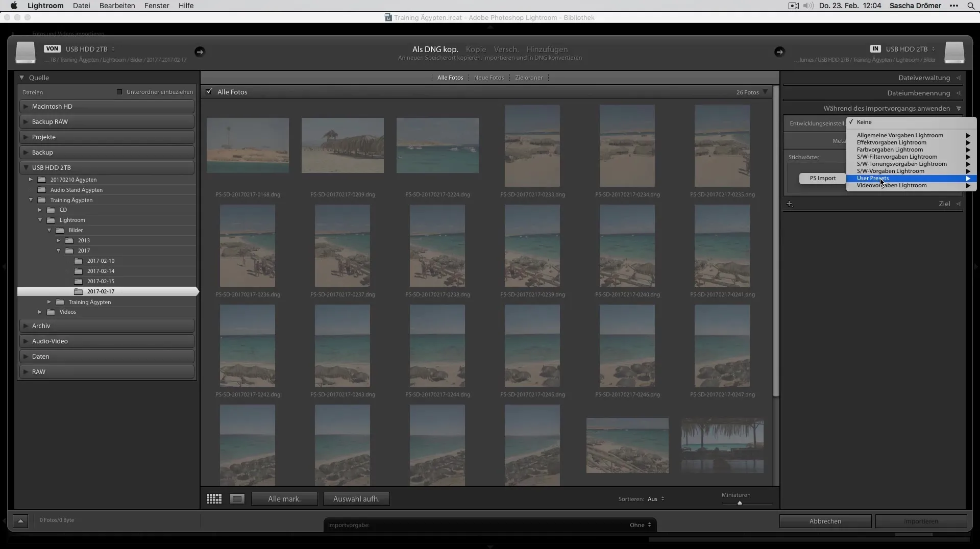
Task: Select thumbnail PS-SD-20170217-0240.dng
Action: (627, 245)
